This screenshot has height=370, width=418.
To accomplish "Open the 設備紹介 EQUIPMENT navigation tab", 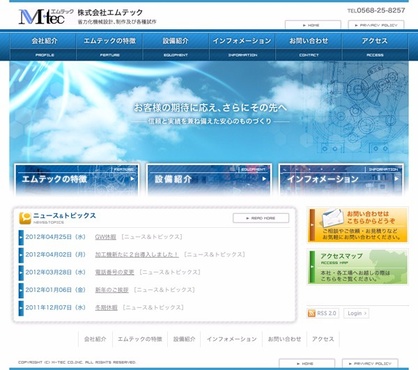I will point(176,47).
